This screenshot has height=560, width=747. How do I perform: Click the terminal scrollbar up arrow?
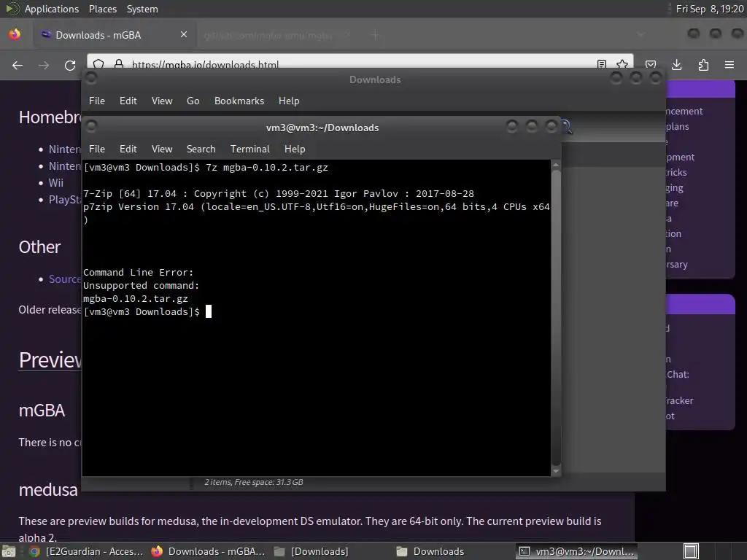click(x=556, y=165)
